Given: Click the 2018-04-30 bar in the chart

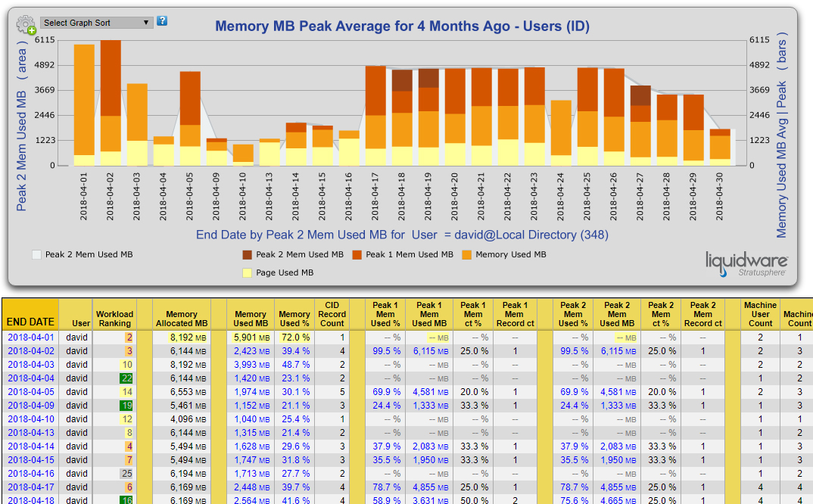Looking at the screenshot, I should click(x=720, y=148).
